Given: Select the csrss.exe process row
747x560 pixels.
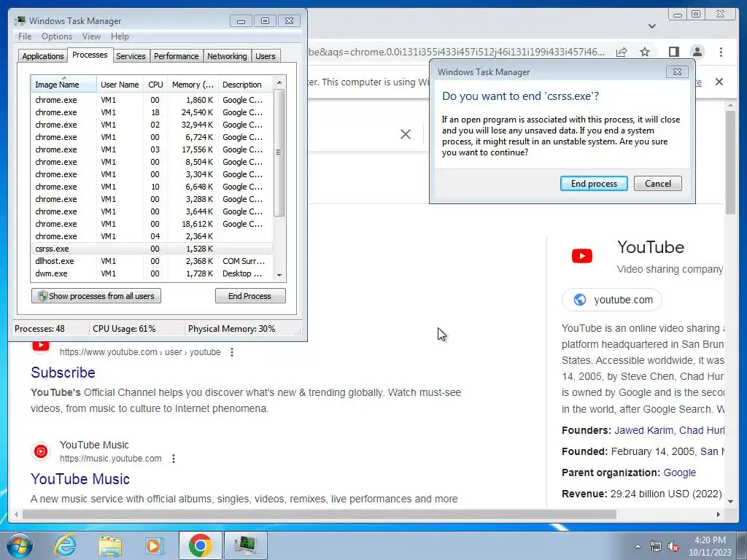Looking at the screenshot, I should point(152,249).
